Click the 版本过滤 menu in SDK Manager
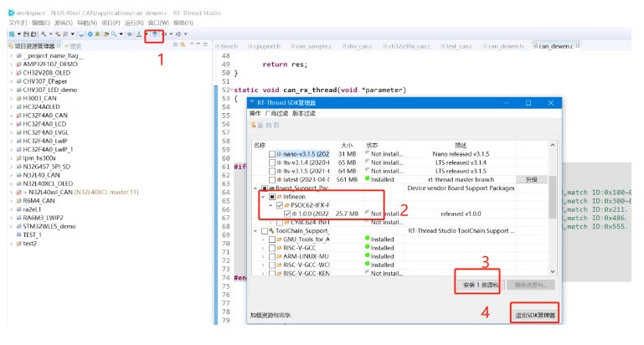 [x=303, y=113]
